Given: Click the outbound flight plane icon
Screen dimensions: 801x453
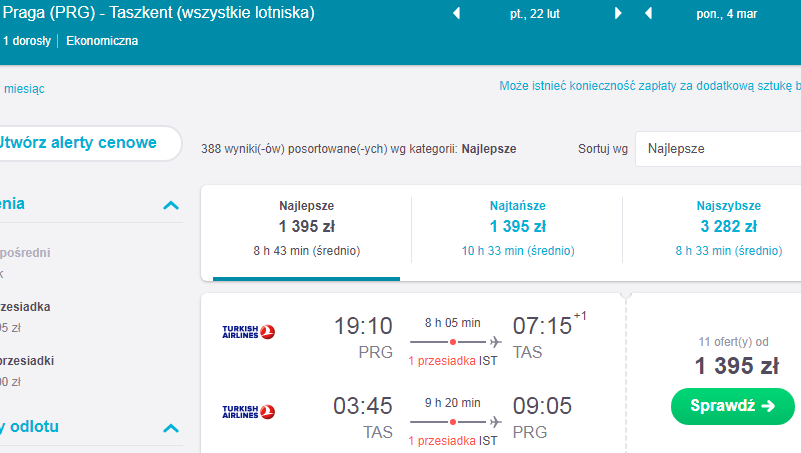Looking at the screenshot, I should click(x=495, y=342).
